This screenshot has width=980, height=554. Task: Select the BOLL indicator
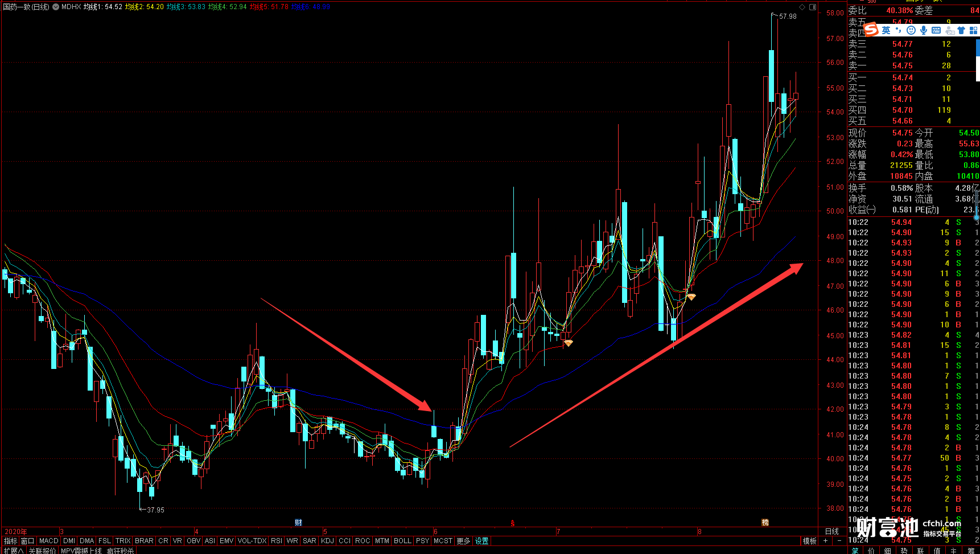point(402,541)
